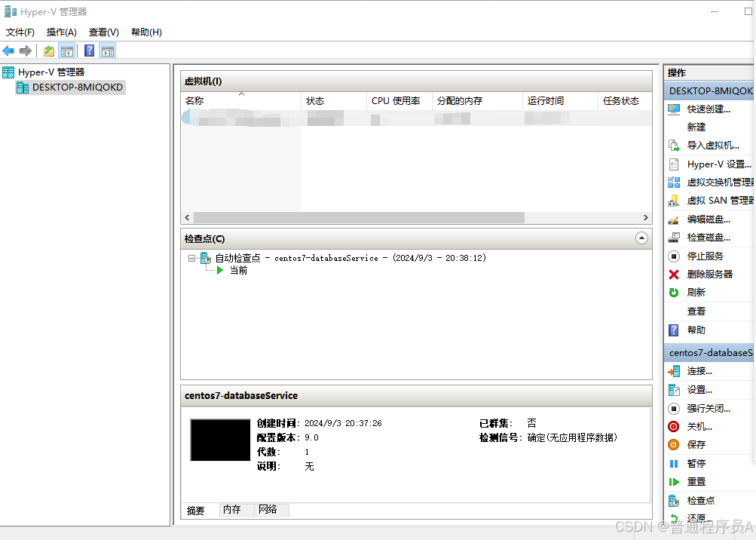Open 查看(V) menu
The width and height of the screenshot is (756, 540).
coord(104,32)
